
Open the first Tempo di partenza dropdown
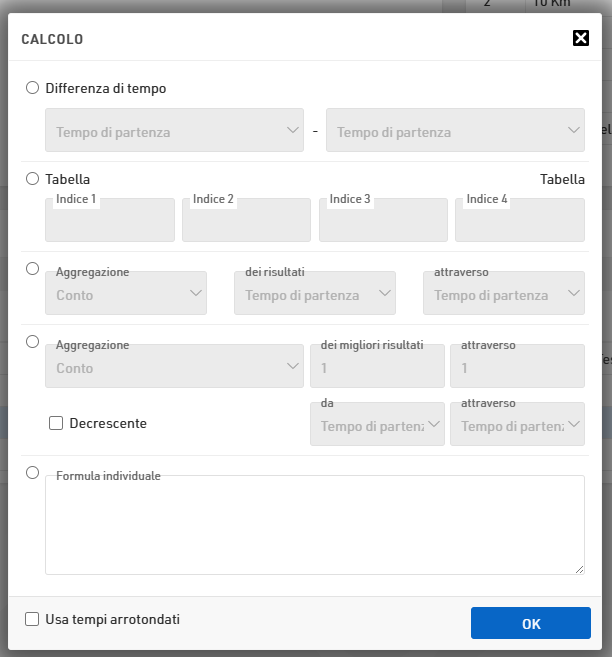point(174,131)
